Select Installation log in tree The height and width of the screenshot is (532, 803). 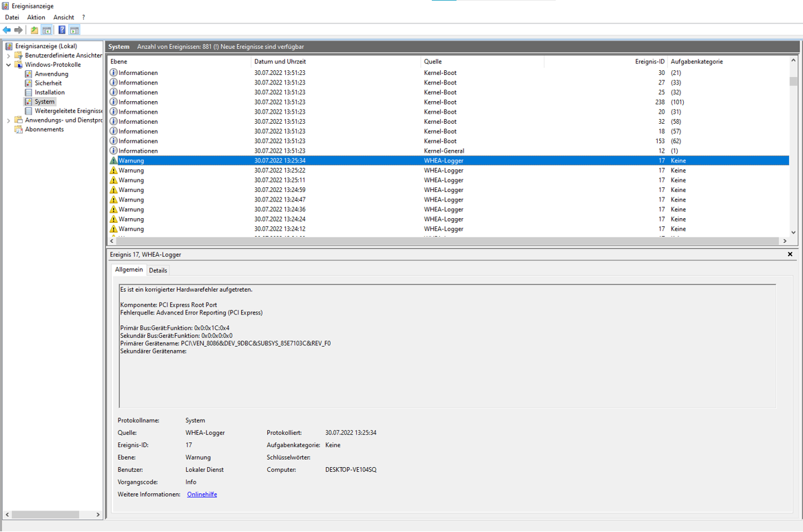50,92
